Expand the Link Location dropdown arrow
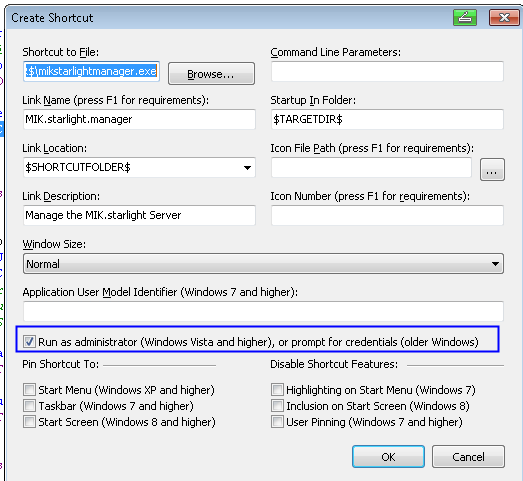 point(247,167)
